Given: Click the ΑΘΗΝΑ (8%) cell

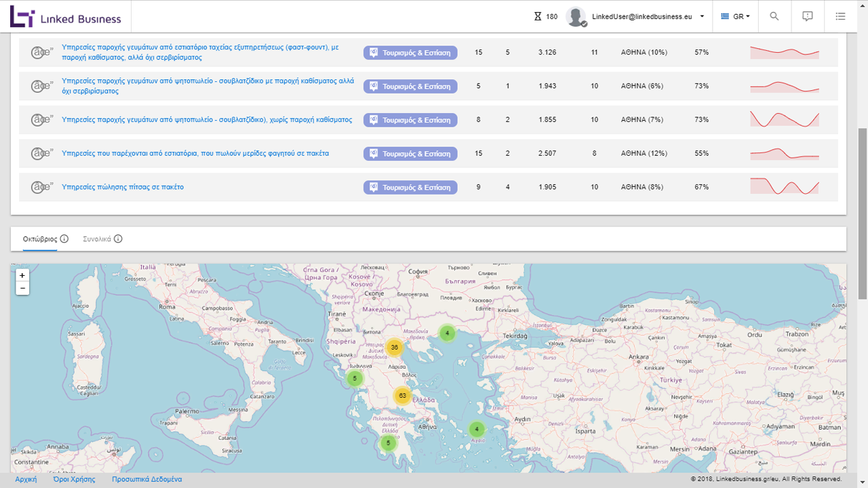Looking at the screenshot, I should coord(642,187).
